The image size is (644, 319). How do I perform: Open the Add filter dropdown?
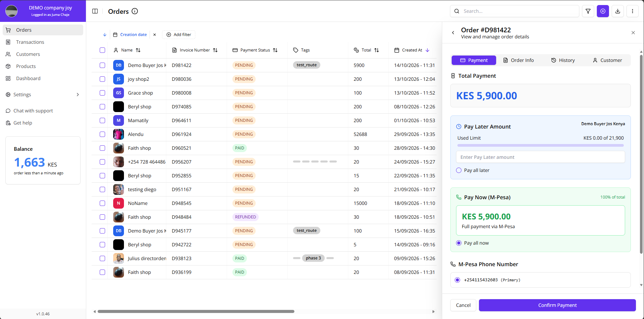[179, 35]
